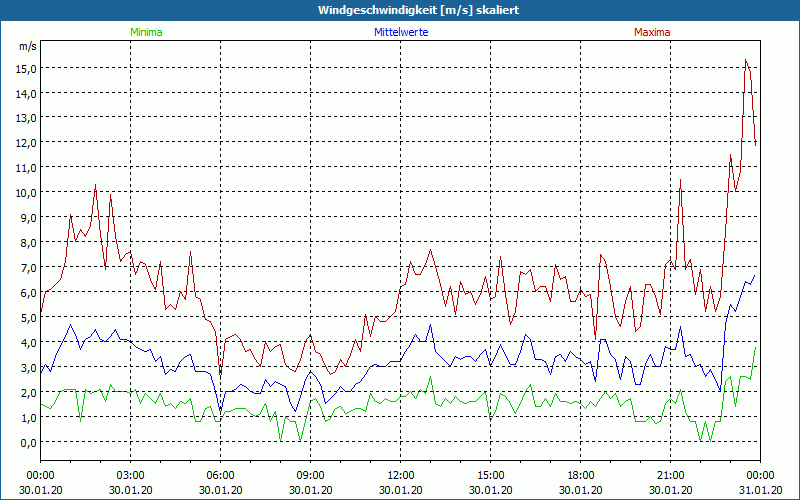
Task: Click the '6,0' y-axis value
Action: [x=28, y=293]
